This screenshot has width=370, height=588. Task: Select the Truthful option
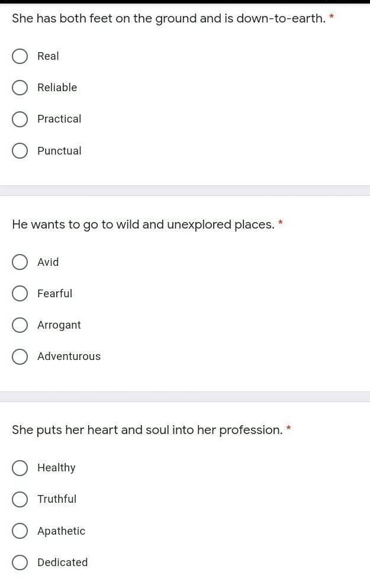click(x=20, y=500)
